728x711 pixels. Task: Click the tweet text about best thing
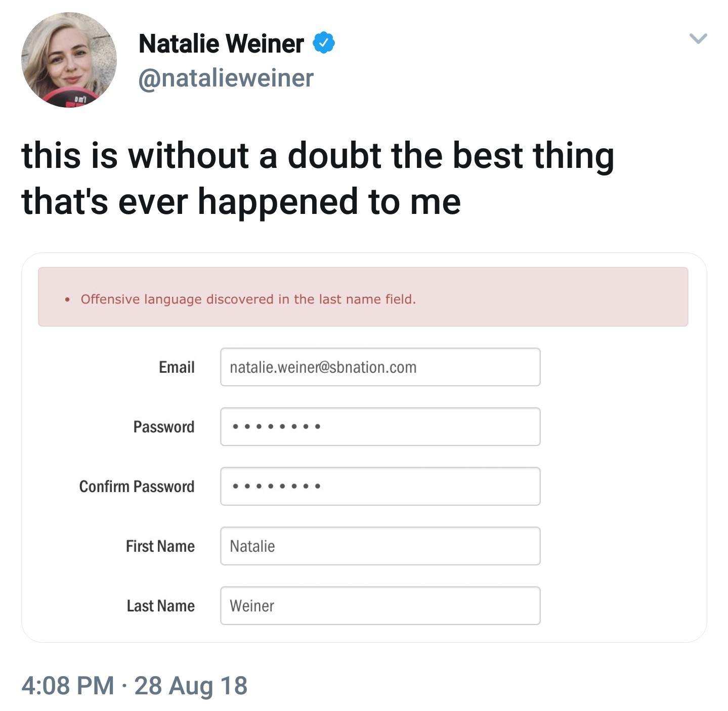(317, 178)
